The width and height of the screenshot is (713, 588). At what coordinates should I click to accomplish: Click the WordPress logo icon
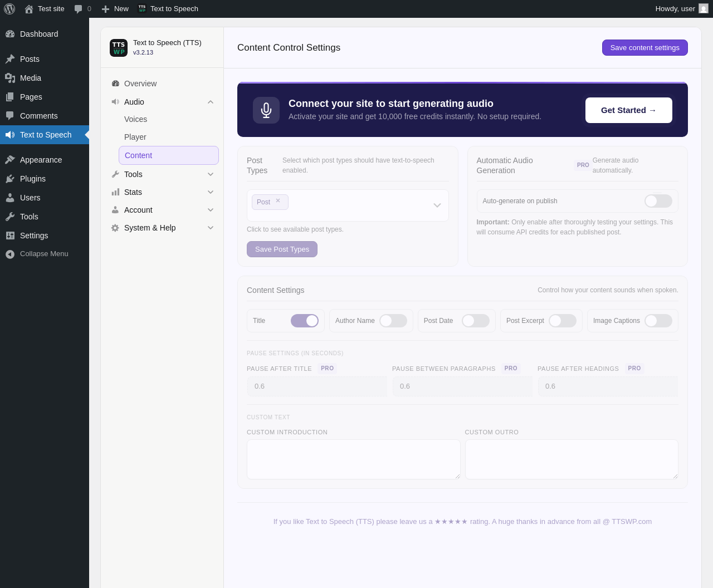(x=9, y=9)
